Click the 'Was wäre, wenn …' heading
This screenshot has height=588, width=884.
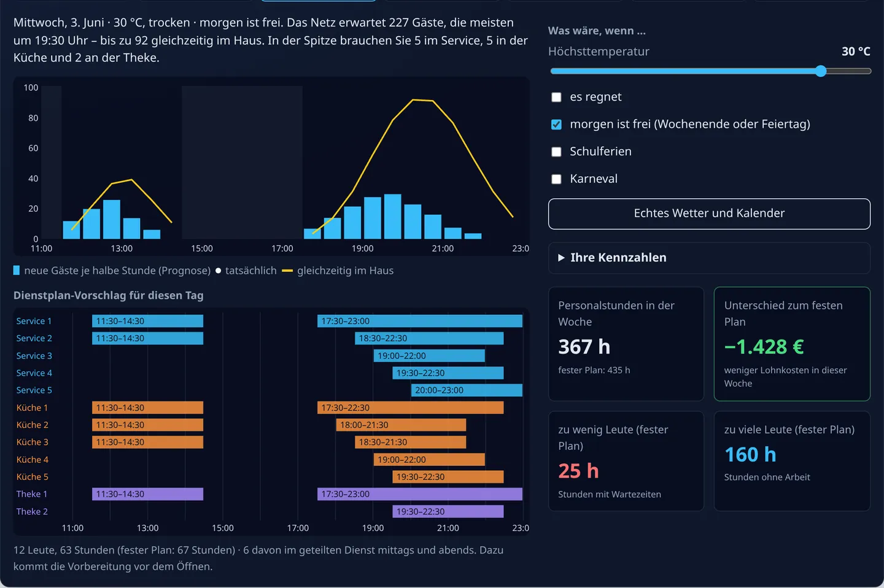(x=597, y=31)
